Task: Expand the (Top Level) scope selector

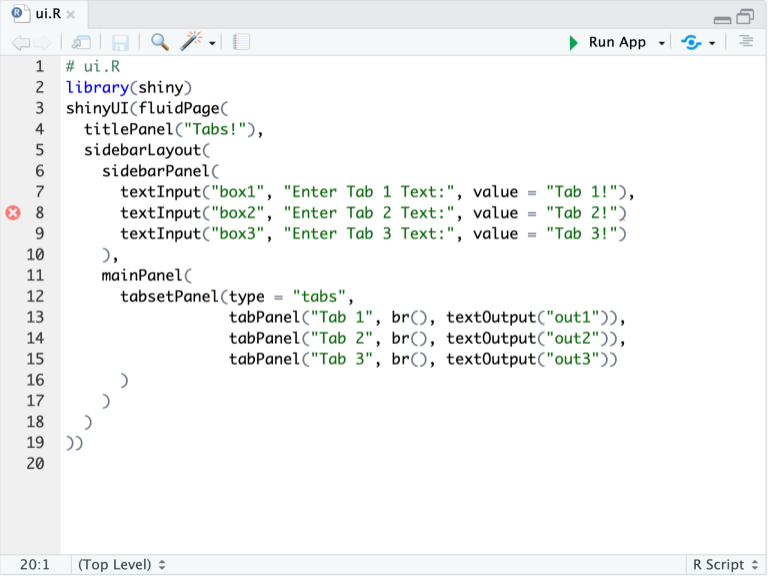Action: [x=121, y=565]
